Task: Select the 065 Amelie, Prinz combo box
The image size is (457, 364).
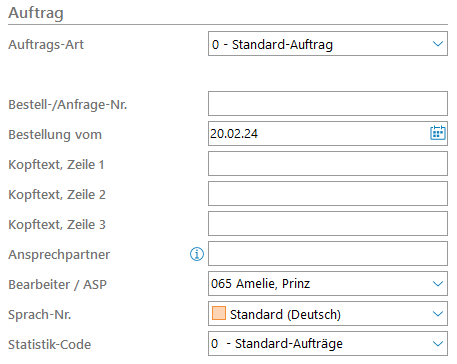Action: click(x=328, y=284)
